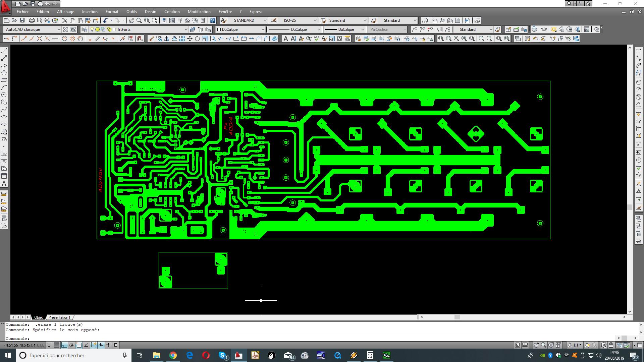Toggle Polar tracking in status bar

coord(71,345)
